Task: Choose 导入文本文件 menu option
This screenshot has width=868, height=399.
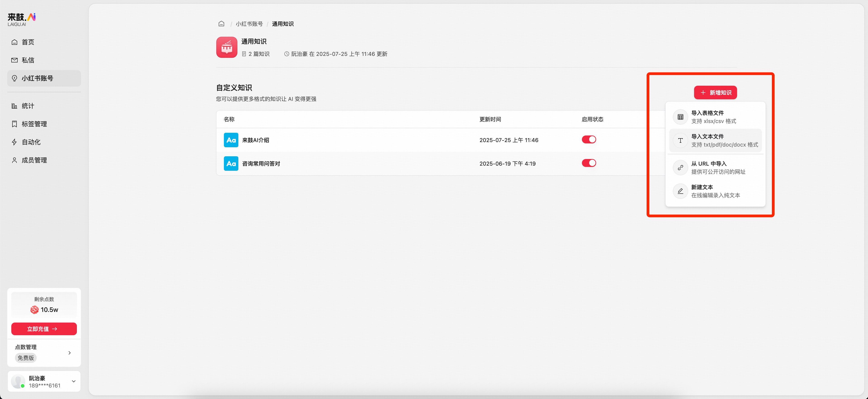Action: [x=715, y=140]
